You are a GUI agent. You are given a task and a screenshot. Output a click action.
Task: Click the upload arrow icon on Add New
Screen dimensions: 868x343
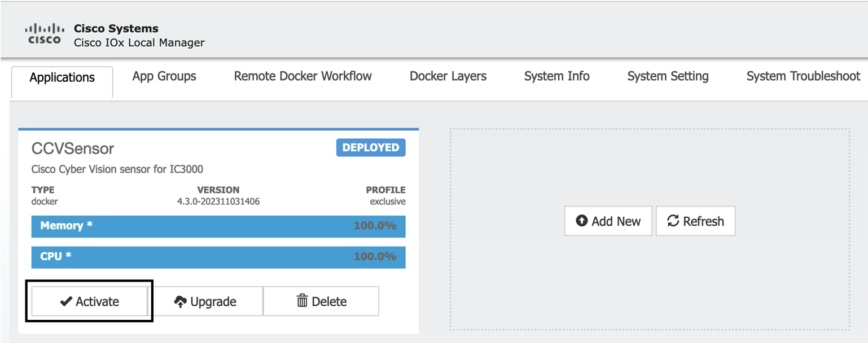[582, 221]
